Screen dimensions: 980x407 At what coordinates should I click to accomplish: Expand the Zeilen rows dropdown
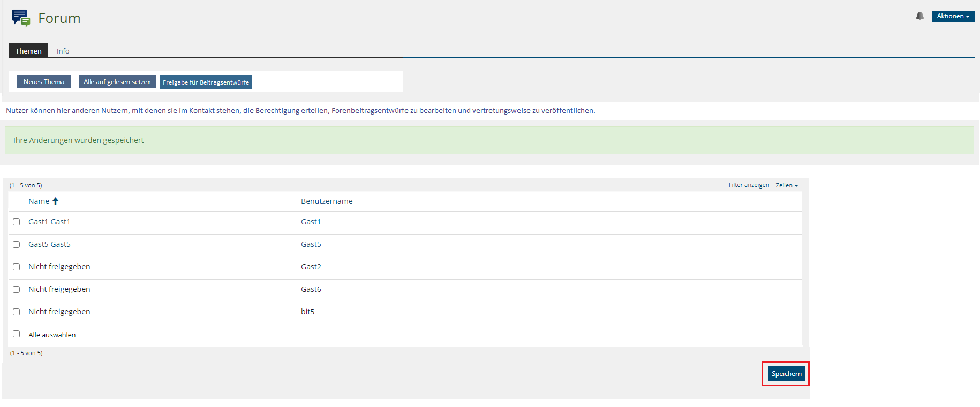point(786,185)
